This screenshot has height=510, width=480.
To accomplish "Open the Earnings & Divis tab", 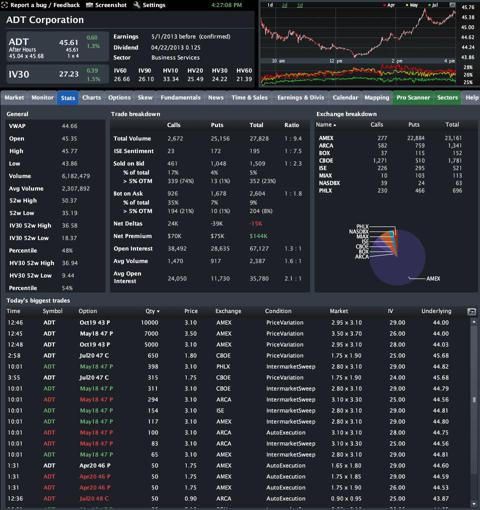I will pos(301,98).
